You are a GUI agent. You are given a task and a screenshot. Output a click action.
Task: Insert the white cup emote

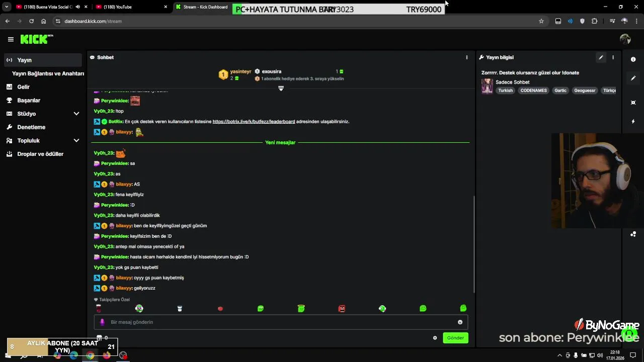(180, 309)
